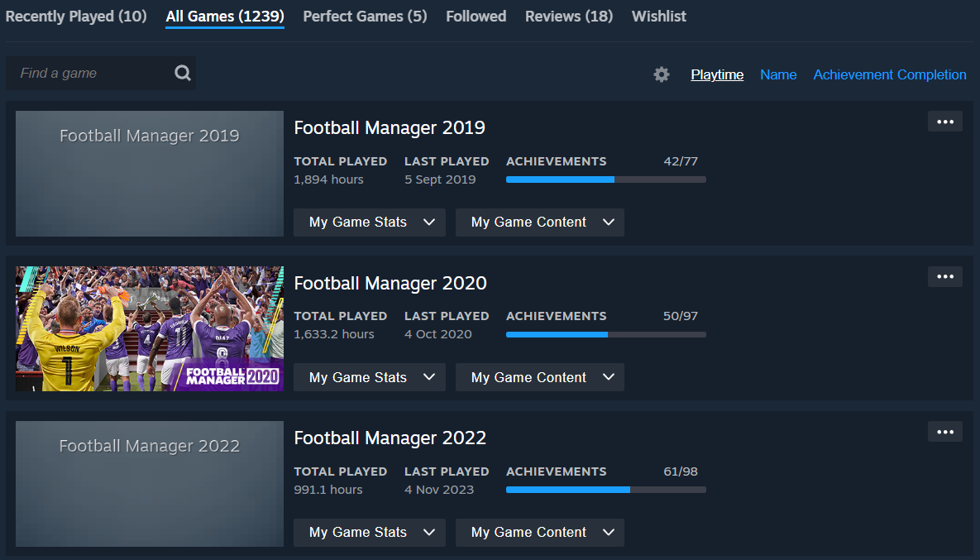Switch to the Wishlist tab
This screenshot has width=980, height=560.
[x=659, y=17]
